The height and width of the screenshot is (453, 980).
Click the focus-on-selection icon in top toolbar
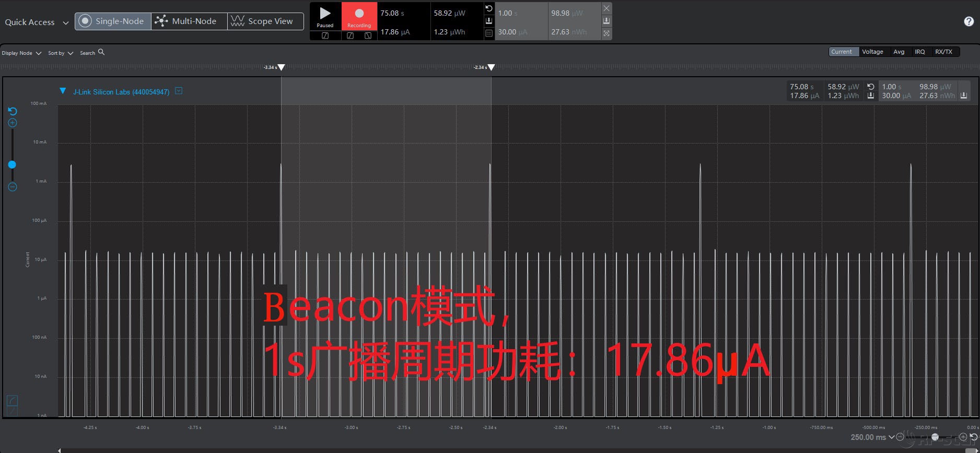(x=606, y=33)
